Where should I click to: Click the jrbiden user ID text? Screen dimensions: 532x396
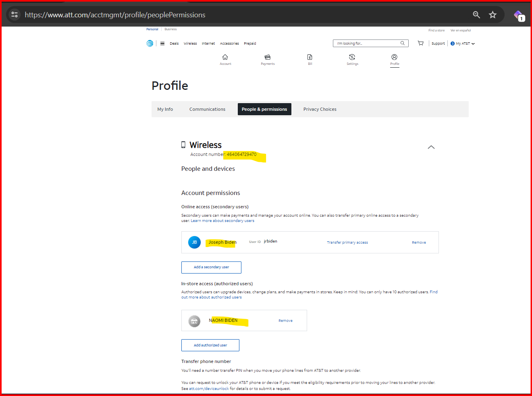coord(270,241)
